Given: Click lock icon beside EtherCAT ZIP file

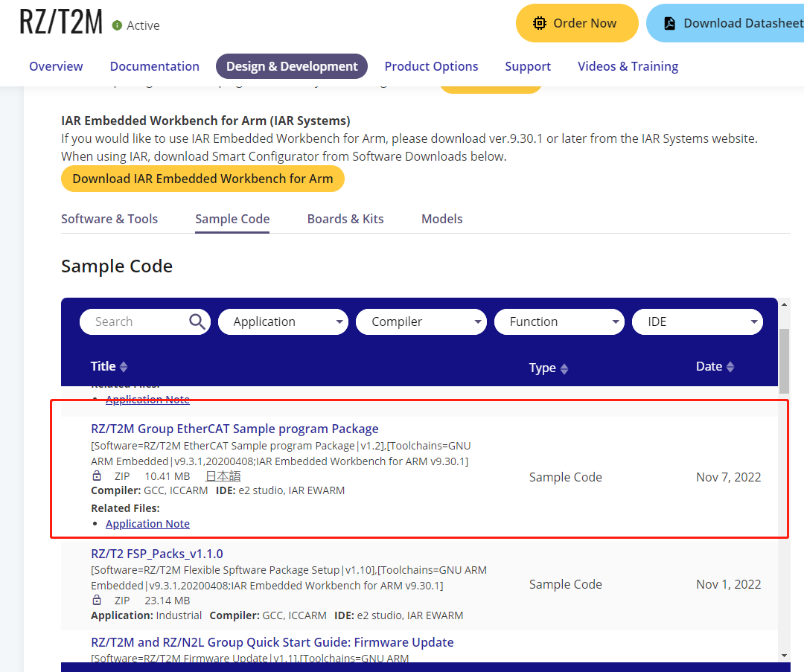Looking at the screenshot, I should pyautogui.click(x=97, y=476).
